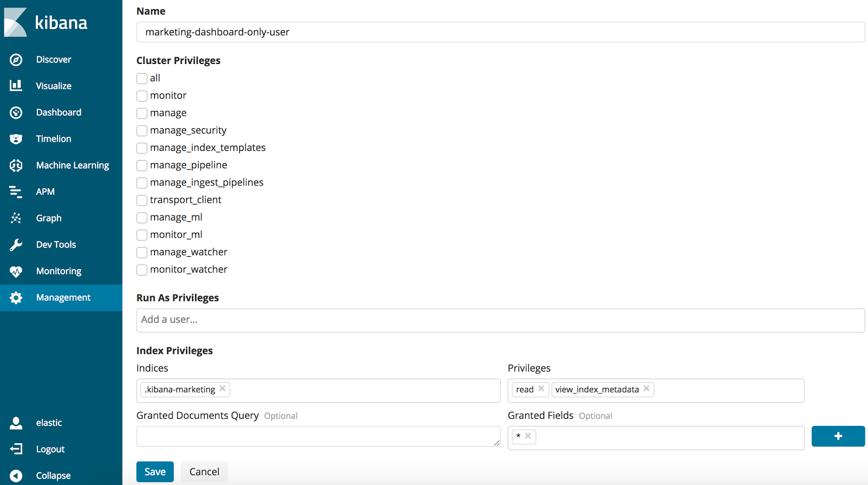
Task: Navigate to Visualize section
Action: coord(54,86)
